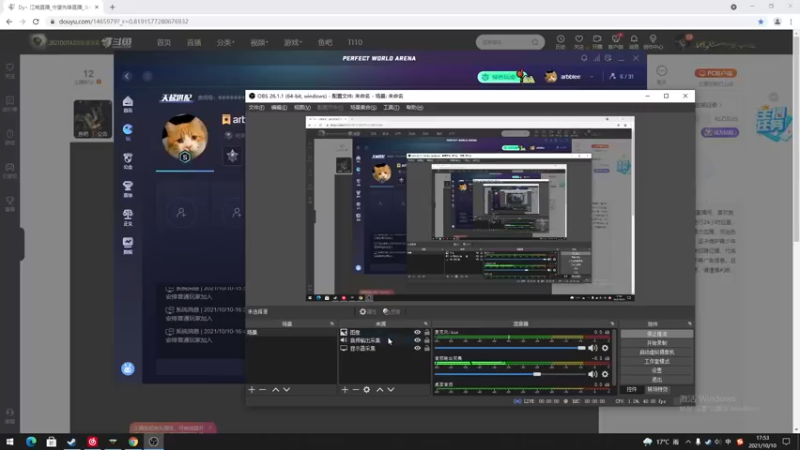Move the scene up in OBS scenes dock
The image size is (800, 450).
click(x=276, y=389)
